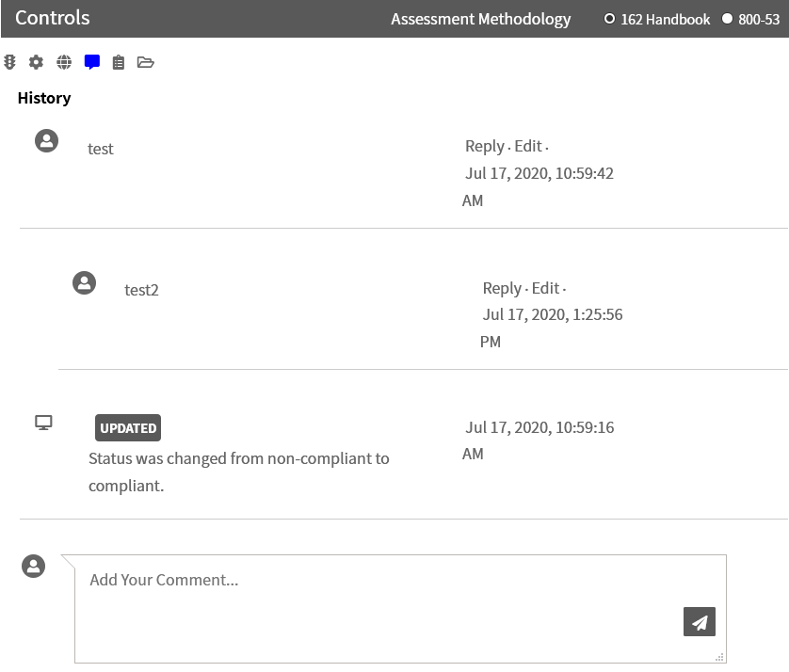
Task: Click the avatar beside comment input box
Action: [34, 567]
